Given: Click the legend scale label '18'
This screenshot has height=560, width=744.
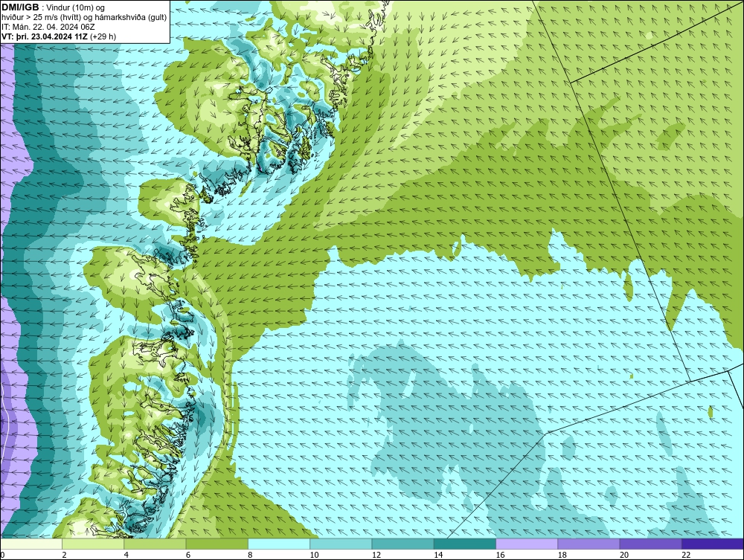Looking at the screenshot, I should (x=562, y=555).
